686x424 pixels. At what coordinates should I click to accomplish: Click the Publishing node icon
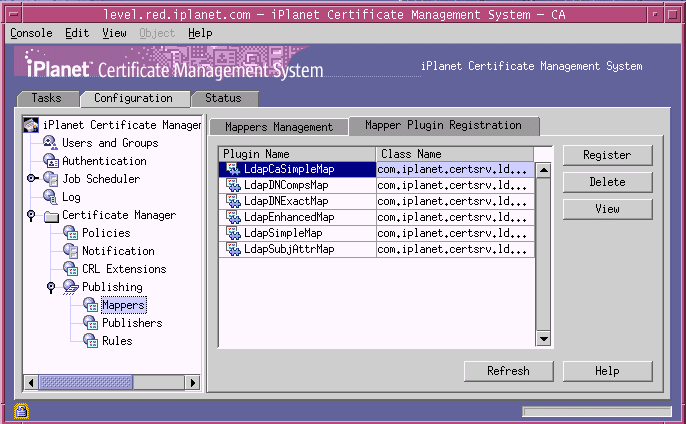coord(70,287)
